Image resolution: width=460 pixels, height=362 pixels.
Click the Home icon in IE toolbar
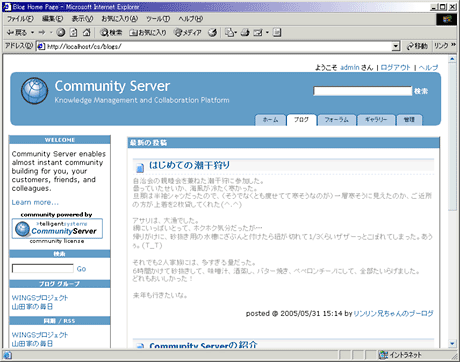coord(87,32)
